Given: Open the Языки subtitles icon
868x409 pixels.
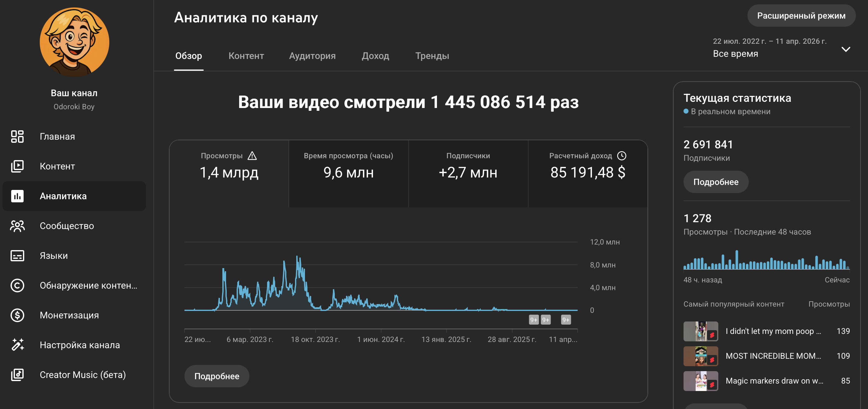Looking at the screenshot, I should [x=17, y=255].
